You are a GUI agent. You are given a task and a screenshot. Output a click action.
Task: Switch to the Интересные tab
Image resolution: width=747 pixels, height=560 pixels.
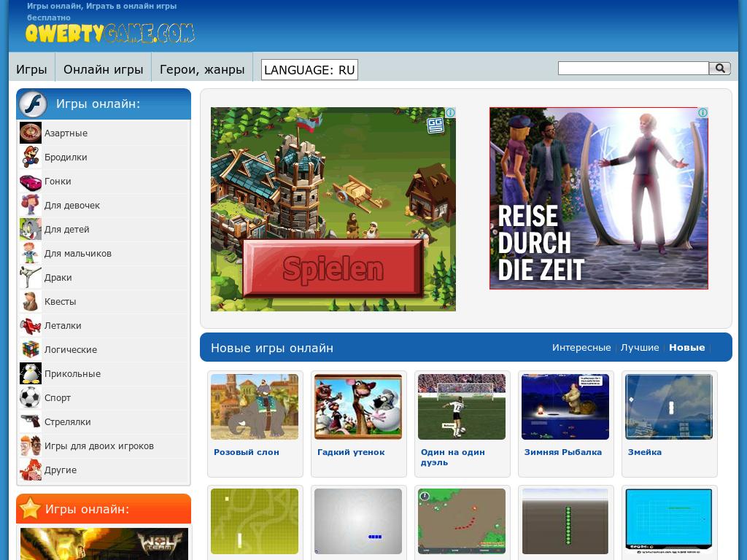[581, 348]
